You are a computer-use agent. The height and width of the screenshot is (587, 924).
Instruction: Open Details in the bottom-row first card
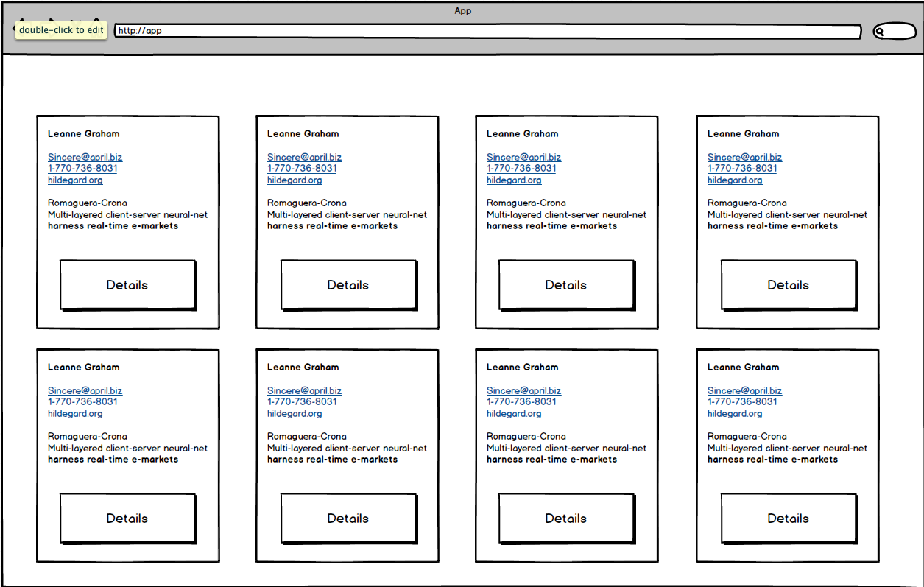[127, 519]
